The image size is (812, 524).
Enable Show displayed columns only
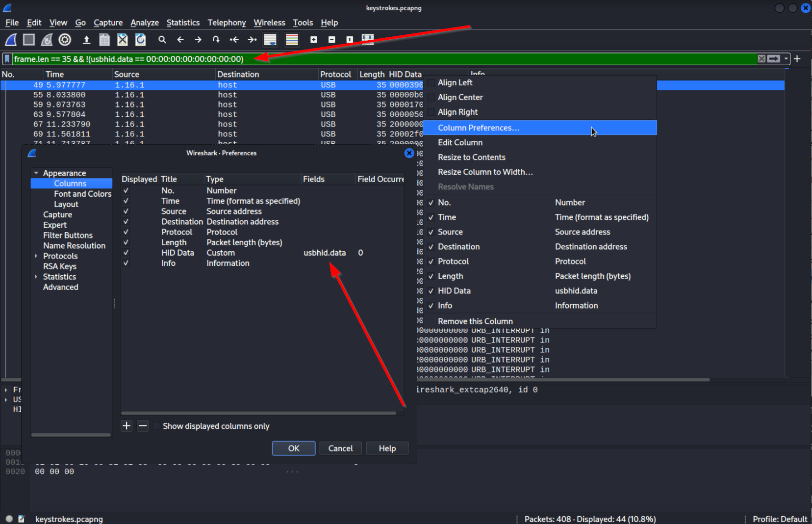point(156,426)
